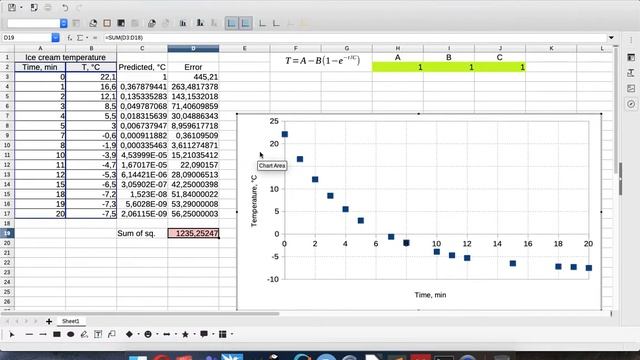Open the sidebar settings menu icon

[631, 40]
